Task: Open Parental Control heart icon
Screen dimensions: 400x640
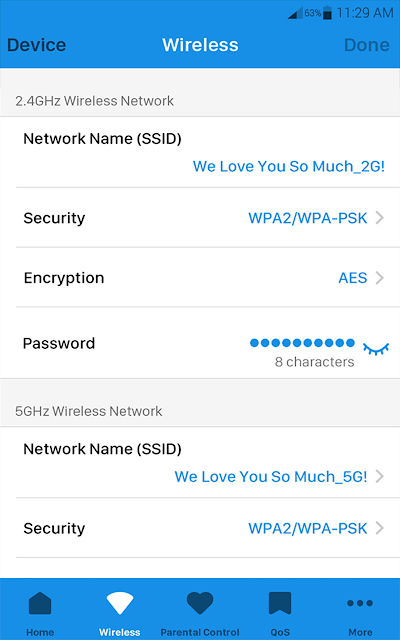Action: 200,603
